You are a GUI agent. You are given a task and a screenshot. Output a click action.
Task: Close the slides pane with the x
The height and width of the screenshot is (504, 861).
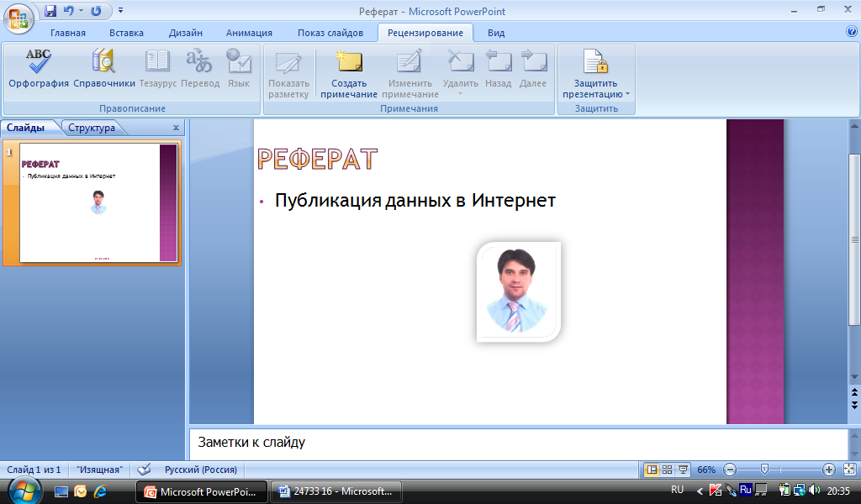[x=176, y=128]
